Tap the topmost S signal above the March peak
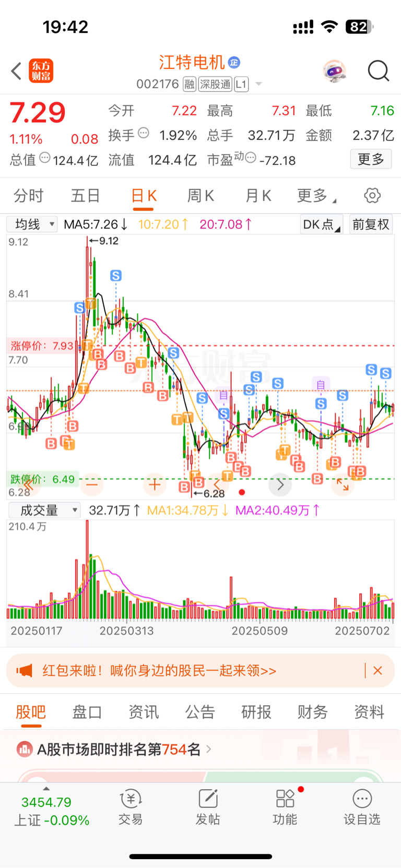This screenshot has height=868, width=401. tap(116, 276)
